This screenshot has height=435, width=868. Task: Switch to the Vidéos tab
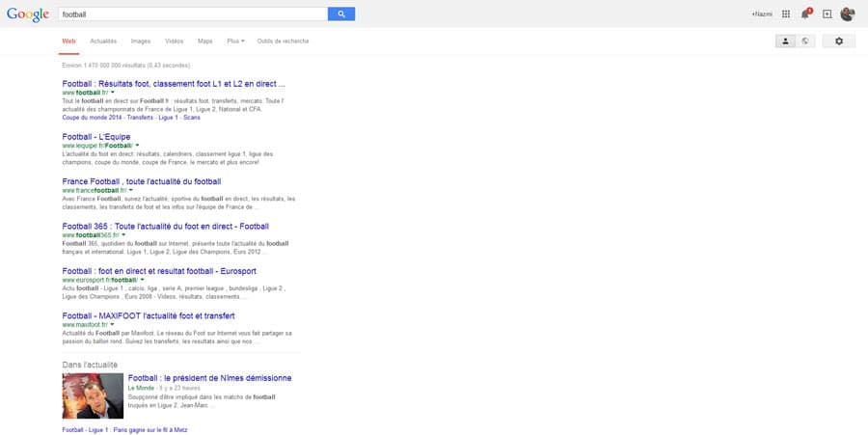coord(174,41)
